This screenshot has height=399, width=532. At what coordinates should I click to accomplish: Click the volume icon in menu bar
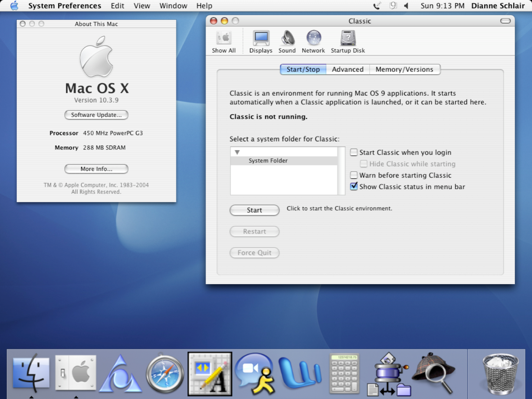[406, 6]
